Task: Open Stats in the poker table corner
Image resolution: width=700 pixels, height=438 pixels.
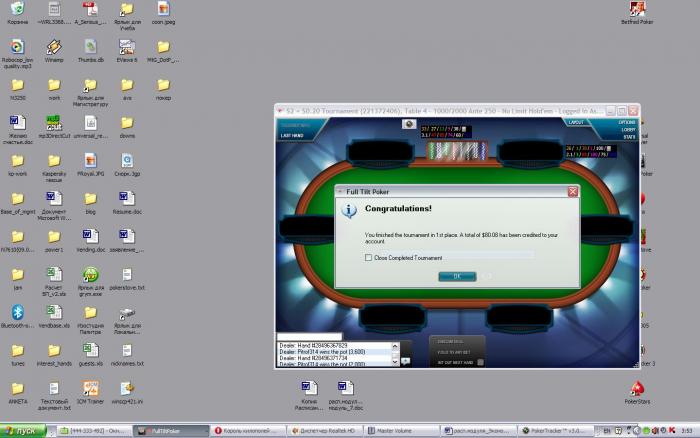Action: point(629,137)
